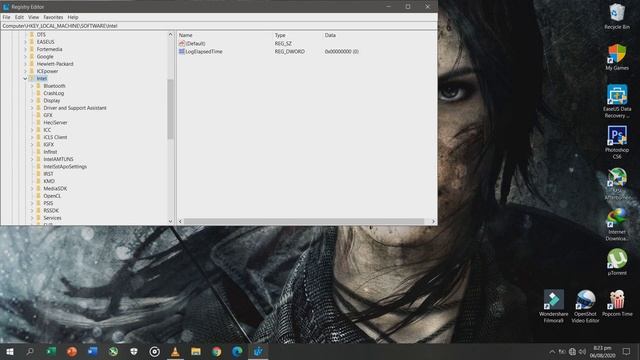Expand the IntelAMTUNS key arrow
Image resolution: width=640 pixels, height=360 pixels.
tap(32, 159)
